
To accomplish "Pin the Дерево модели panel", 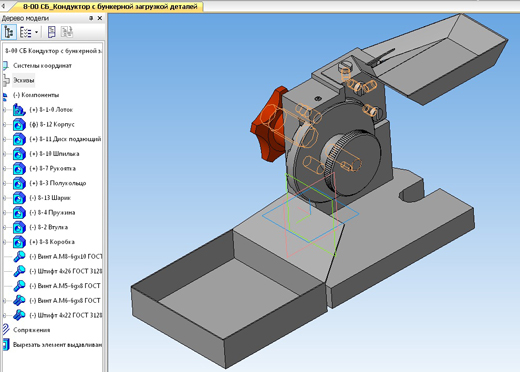I will [91, 18].
